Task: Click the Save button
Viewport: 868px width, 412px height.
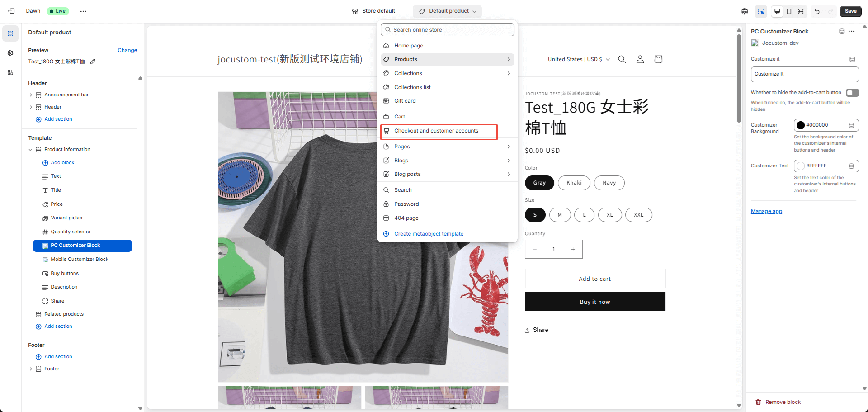Action: pyautogui.click(x=850, y=11)
